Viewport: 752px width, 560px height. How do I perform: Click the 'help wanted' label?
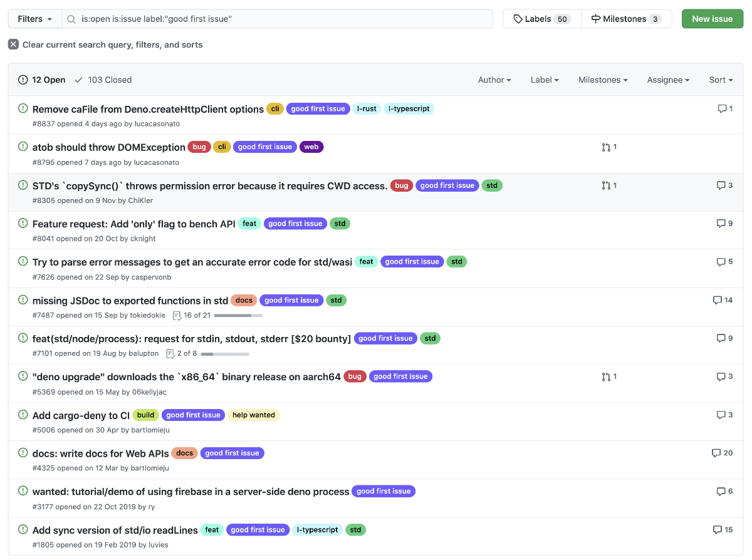253,415
